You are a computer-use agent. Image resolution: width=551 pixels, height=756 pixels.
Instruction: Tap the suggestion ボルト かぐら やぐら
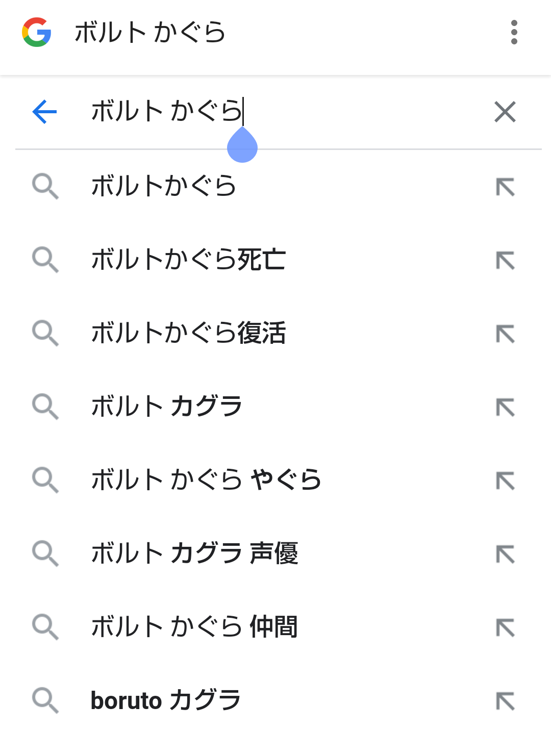[x=206, y=480]
